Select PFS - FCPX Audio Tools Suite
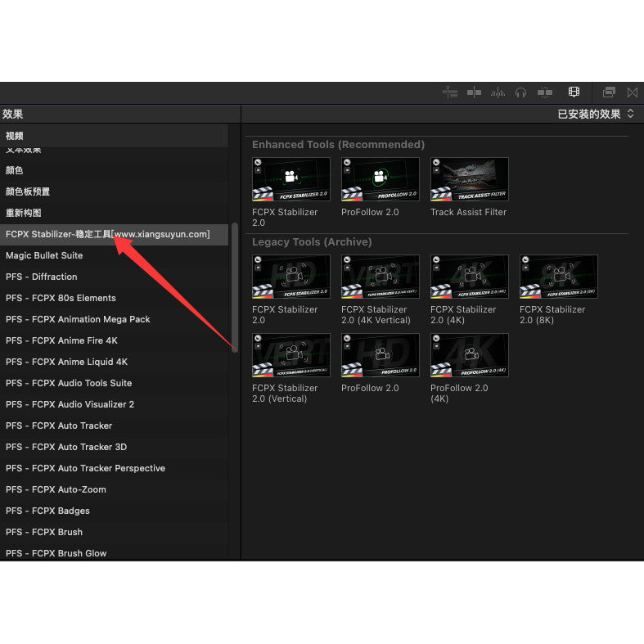The image size is (644, 644). (x=114, y=383)
